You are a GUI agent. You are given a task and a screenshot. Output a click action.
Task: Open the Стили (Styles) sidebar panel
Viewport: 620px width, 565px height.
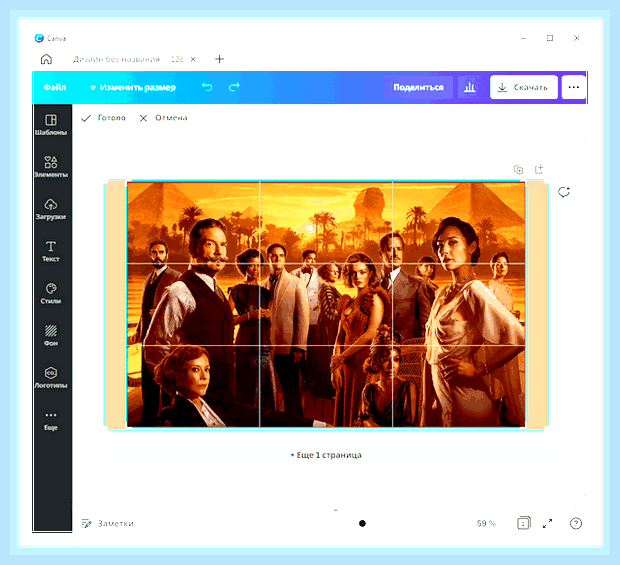pyautogui.click(x=51, y=293)
